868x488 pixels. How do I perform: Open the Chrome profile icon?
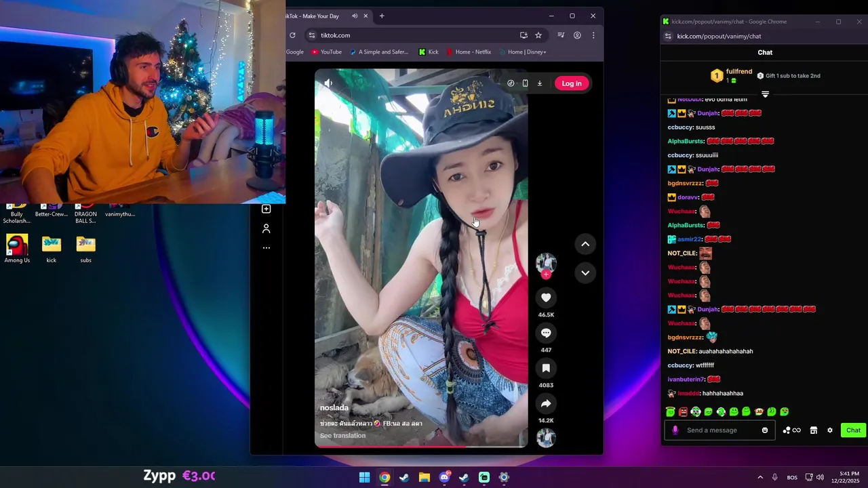[x=577, y=35]
